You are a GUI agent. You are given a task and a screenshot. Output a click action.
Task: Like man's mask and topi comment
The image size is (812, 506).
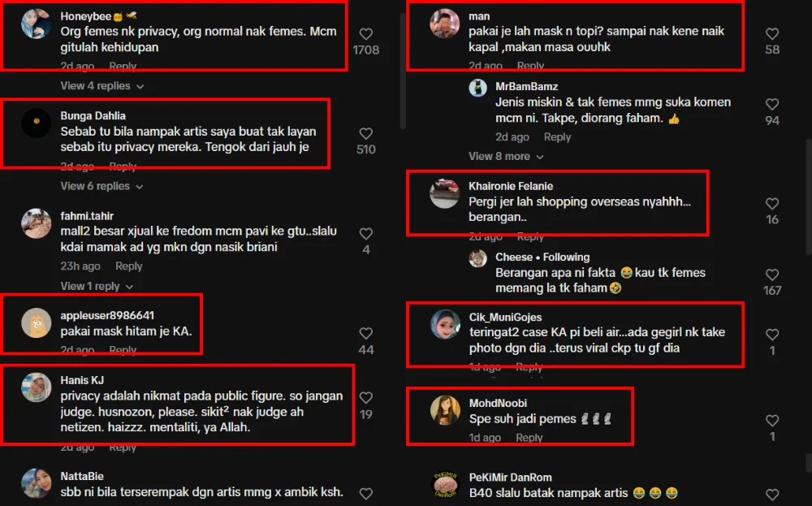click(x=771, y=34)
